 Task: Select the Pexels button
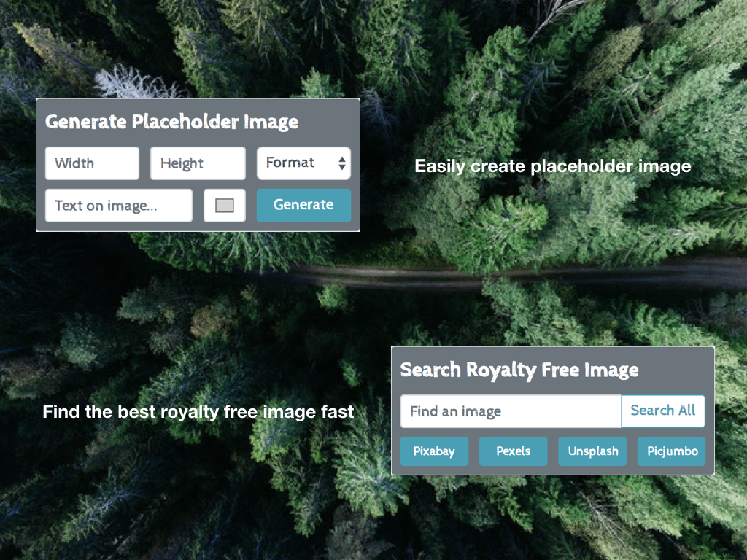(513, 451)
